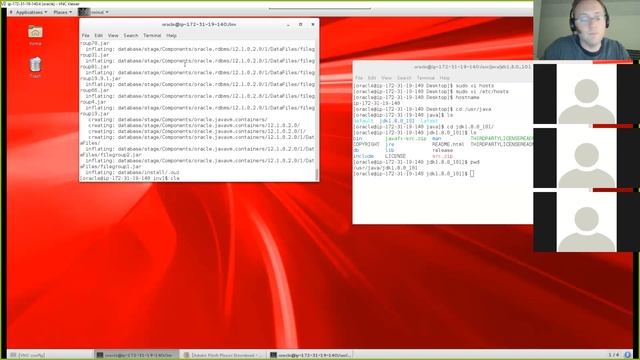Open View menu in front terminal window
The width and height of the screenshot is (640, 360).
click(x=113, y=36)
